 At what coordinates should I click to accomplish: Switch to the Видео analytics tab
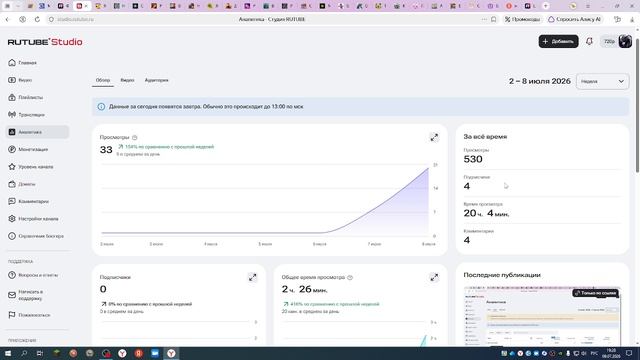(x=127, y=80)
